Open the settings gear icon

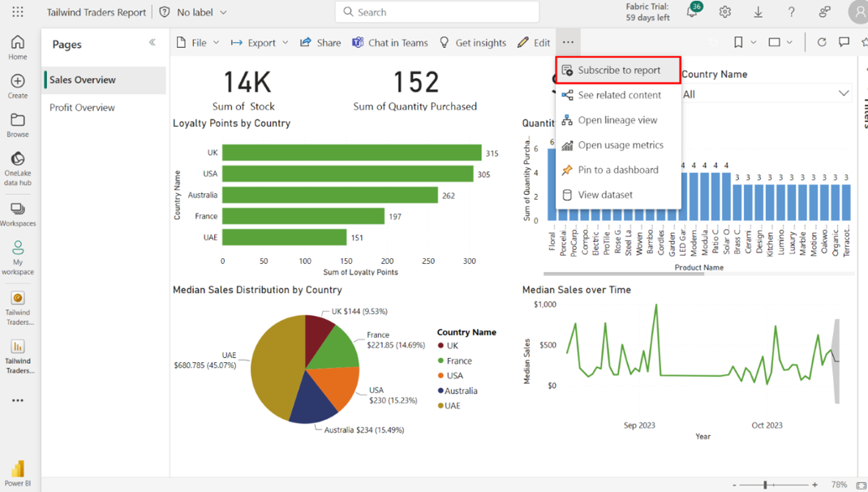tap(725, 12)
